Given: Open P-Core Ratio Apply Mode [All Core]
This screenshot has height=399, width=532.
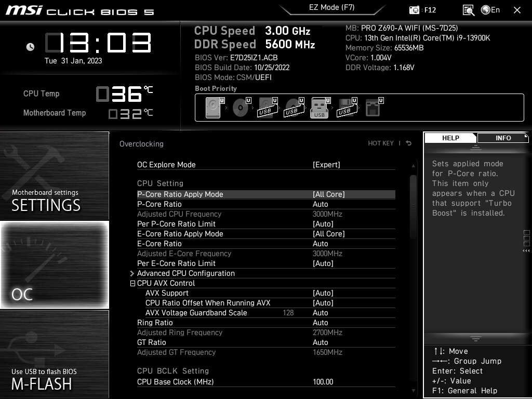Looking at the screenshot, I should coord(266,194).
